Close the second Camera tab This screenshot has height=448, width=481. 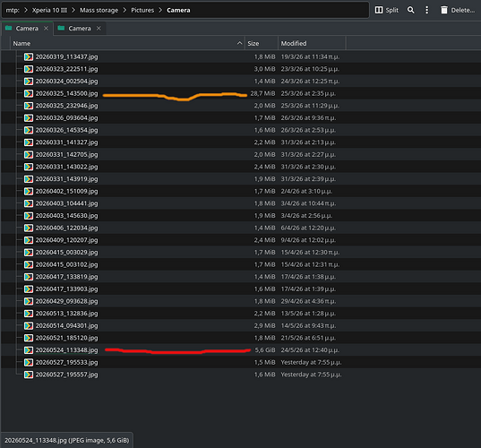tap(99, 29)
